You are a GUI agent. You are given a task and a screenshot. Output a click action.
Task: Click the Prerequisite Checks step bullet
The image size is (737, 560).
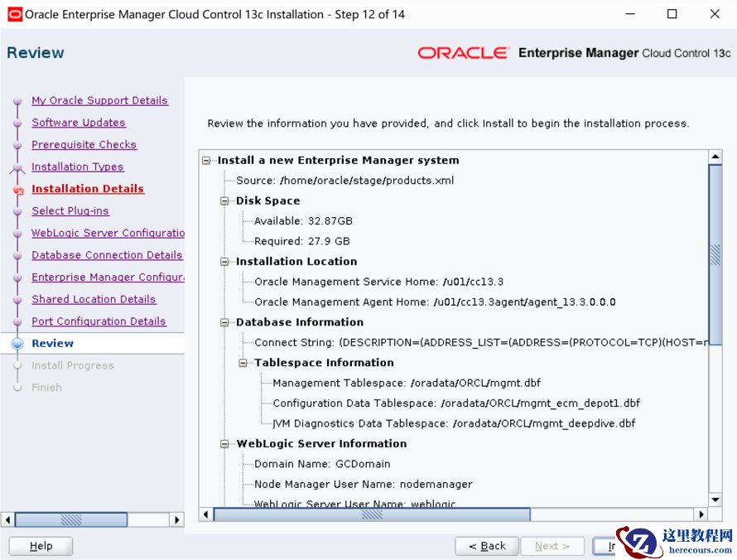[18, 145]
